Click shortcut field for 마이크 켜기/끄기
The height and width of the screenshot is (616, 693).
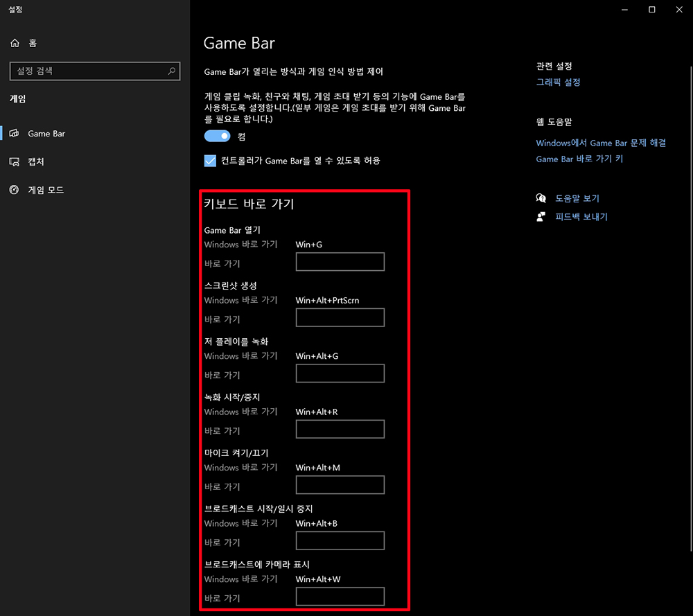click(340, 485)
